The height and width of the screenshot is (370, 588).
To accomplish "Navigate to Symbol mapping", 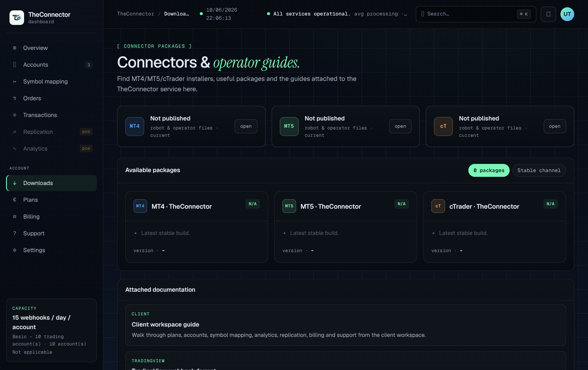I will (x=51, y=81).
